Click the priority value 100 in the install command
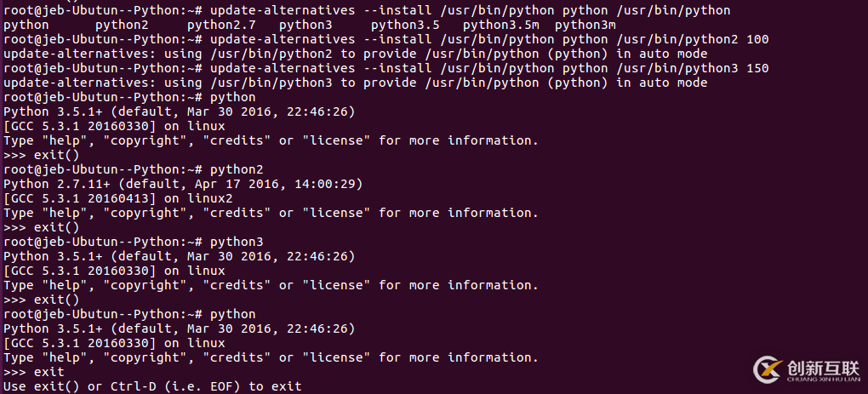 point(757,40)
